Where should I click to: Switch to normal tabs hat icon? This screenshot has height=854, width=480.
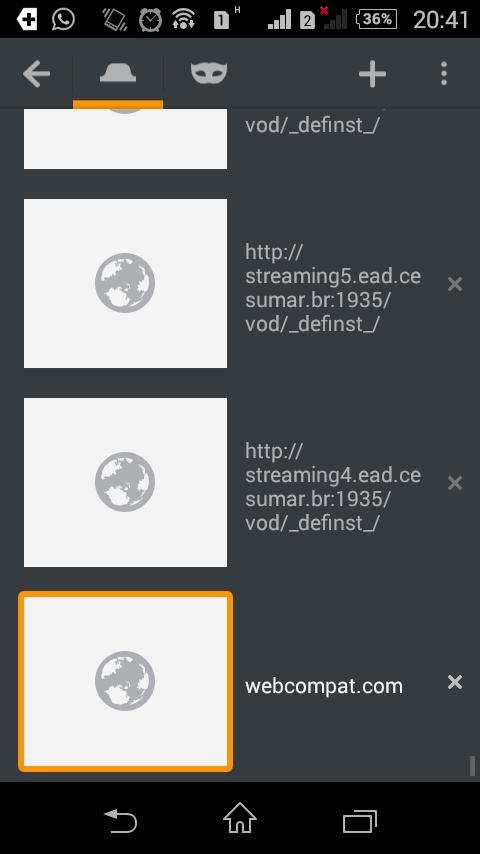(118, 73)
